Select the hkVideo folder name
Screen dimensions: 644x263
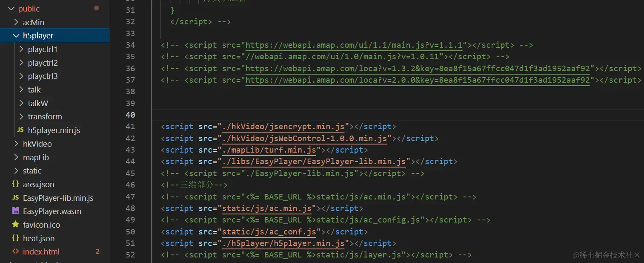pyautogui.click(x=37, y=144)
